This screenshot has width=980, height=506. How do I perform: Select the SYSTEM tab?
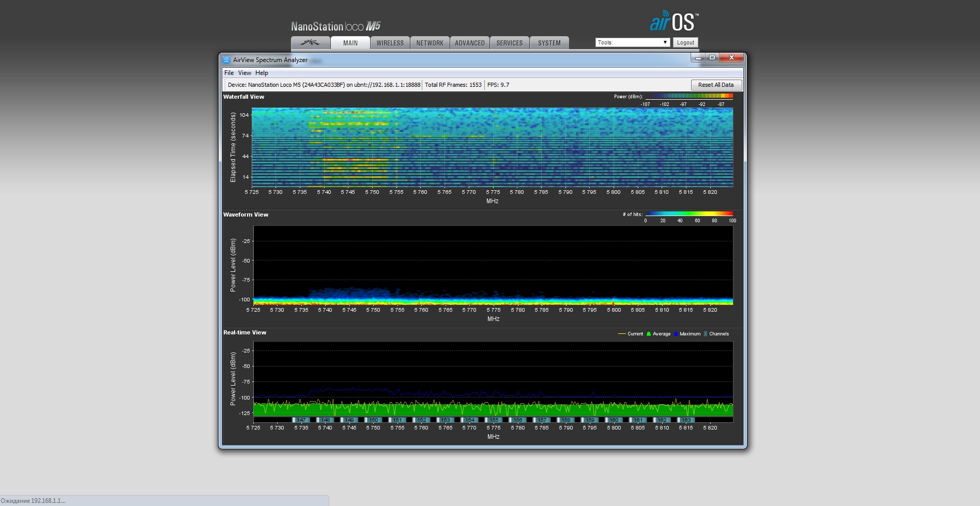pos(549,43)
